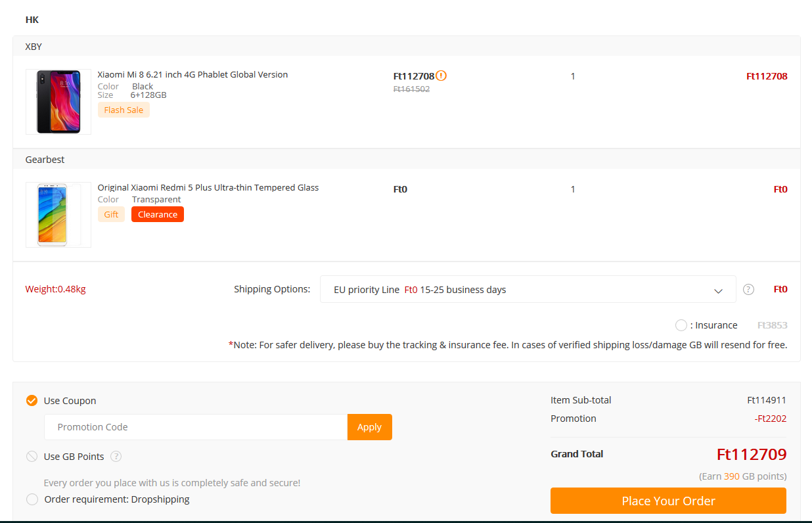Click the price warning icon next to Ft112708

(441, 76)
